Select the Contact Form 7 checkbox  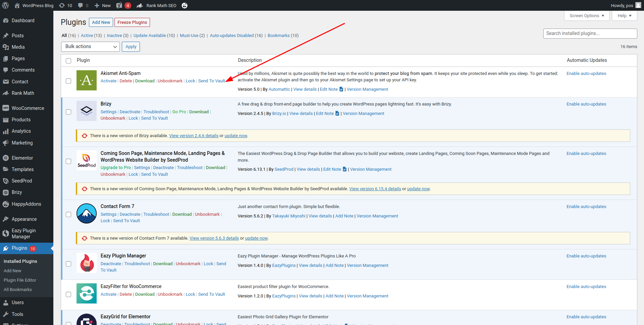coord(68,214)
